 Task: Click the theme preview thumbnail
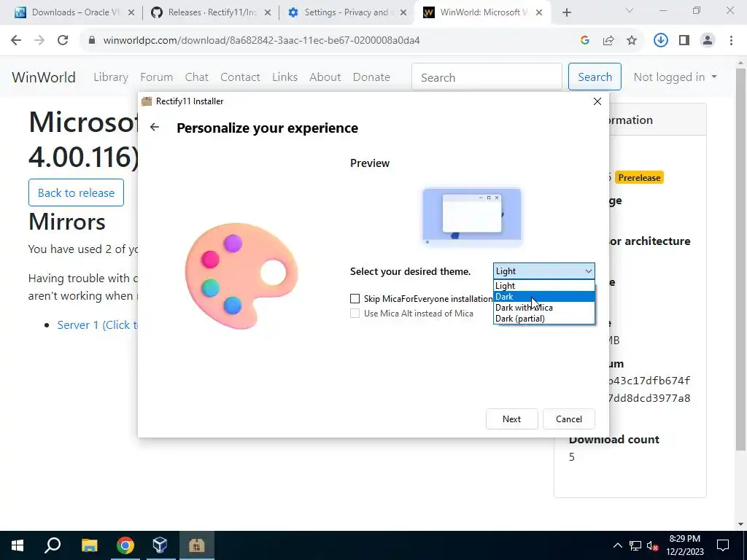click(472, 217)
